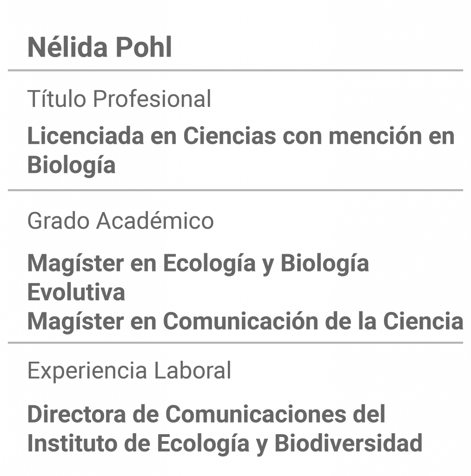Select the Grado Académico heading
Image resolution: width=471 pixels, height=476 pixels.
[x=120, y=221]
